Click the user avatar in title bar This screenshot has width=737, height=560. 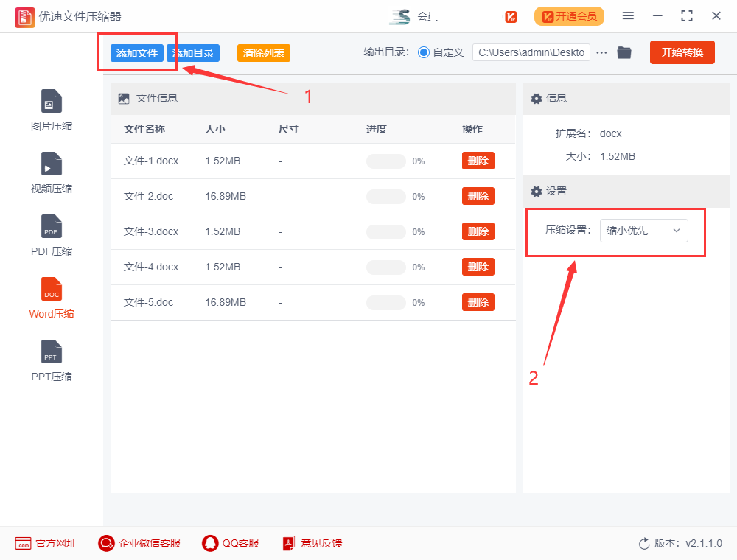(400, 16)
